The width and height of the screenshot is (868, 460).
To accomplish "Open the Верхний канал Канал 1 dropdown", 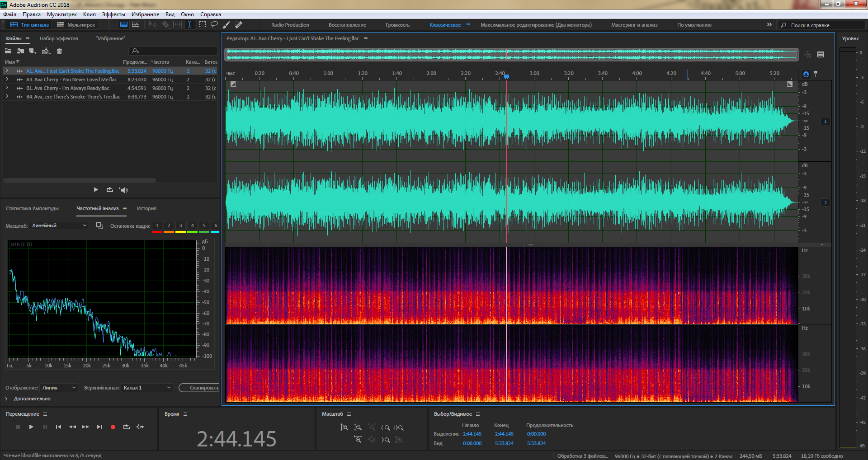I will (147, 388).
